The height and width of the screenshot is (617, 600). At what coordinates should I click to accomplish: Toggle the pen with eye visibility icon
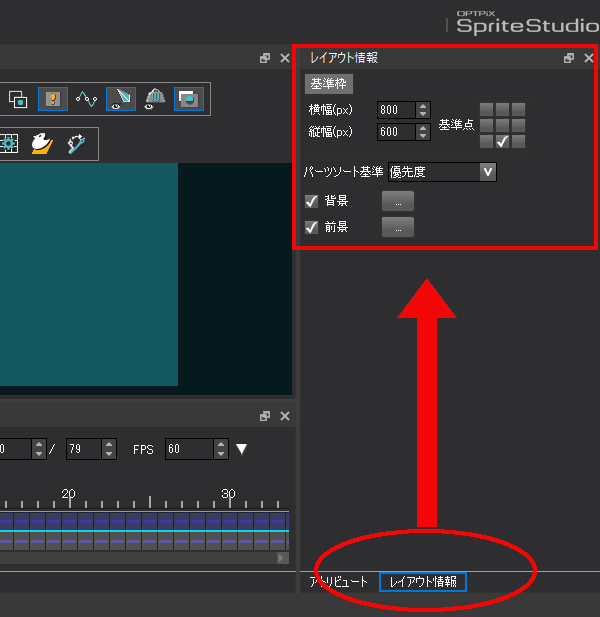point(121,99)
